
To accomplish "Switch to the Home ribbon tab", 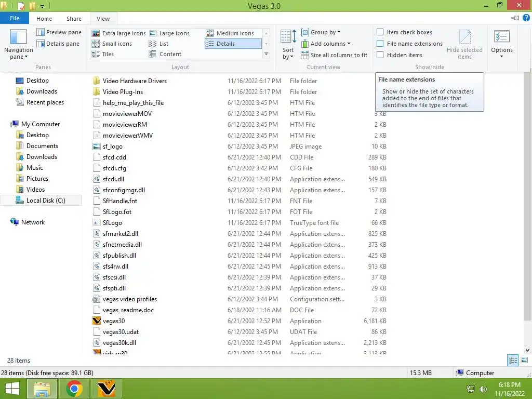I will 44,19.
